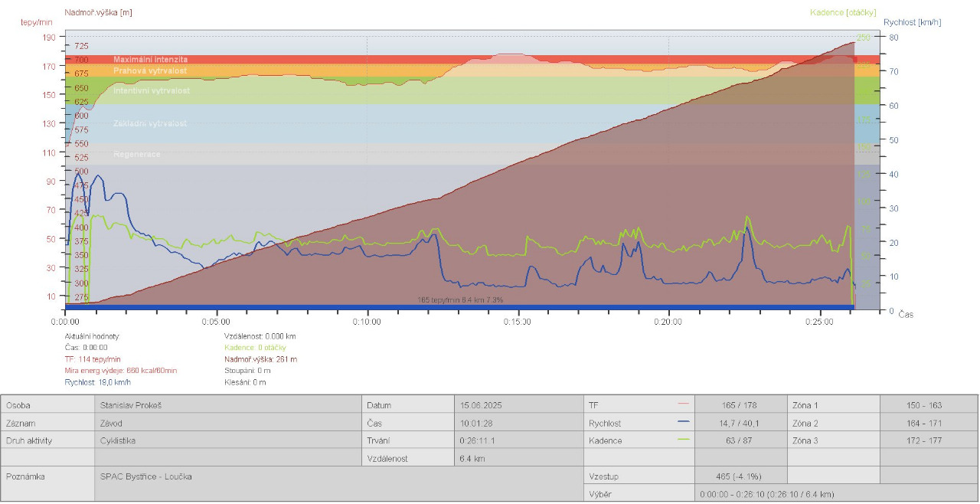980x504 pixels.
Task: Click the 0:10:00 mark on time axis
Action: click(x=367, y=322)
